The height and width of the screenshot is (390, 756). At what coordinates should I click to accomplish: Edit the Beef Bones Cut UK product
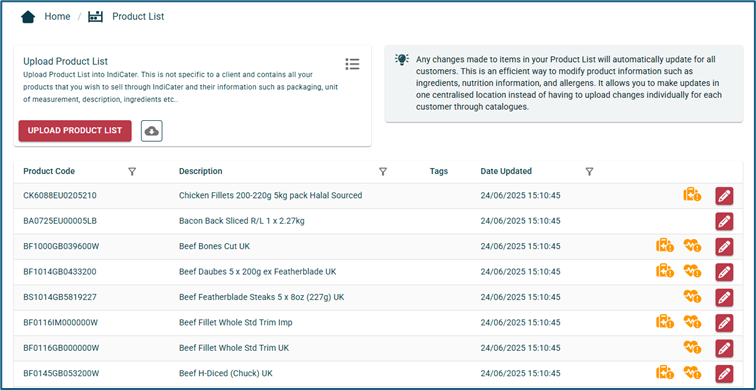(x=724, y=247)
